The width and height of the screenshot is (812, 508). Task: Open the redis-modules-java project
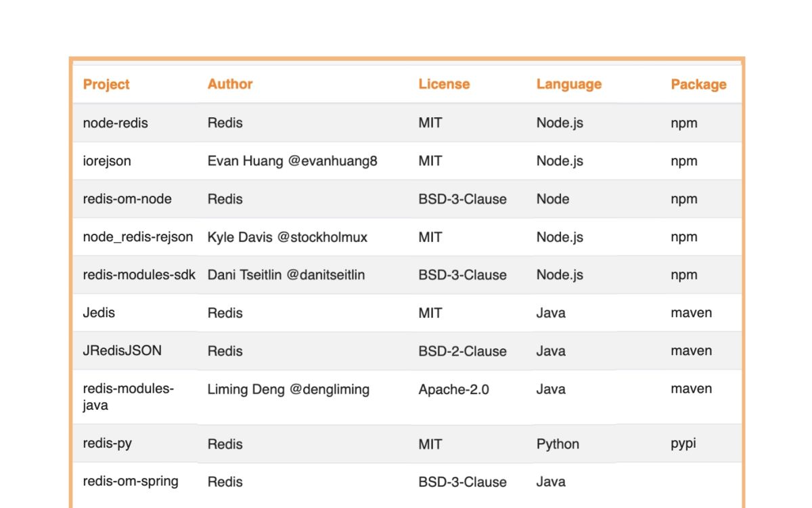[129, 397]
